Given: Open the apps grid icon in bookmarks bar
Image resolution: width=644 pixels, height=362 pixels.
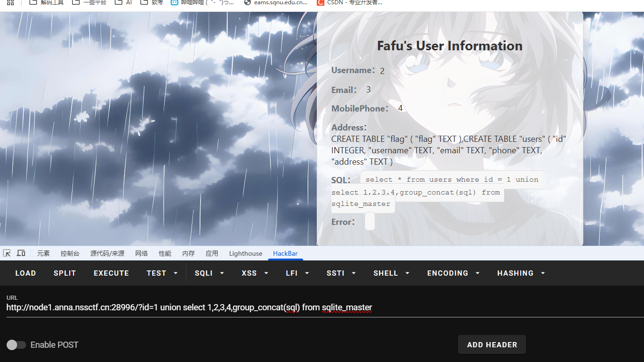Looking at the screenshot, I should tap(10, 2).
